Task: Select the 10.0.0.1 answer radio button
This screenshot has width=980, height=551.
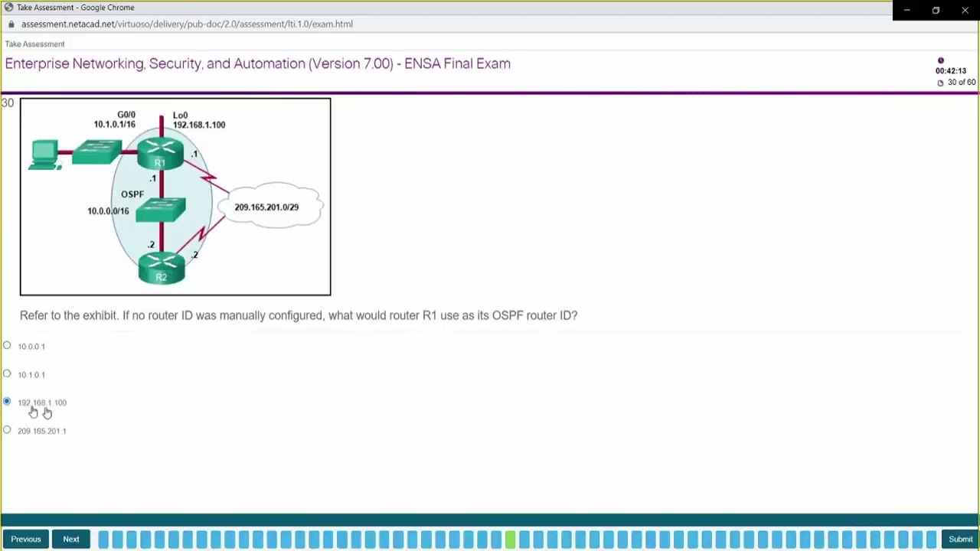Action: [7, 345]
